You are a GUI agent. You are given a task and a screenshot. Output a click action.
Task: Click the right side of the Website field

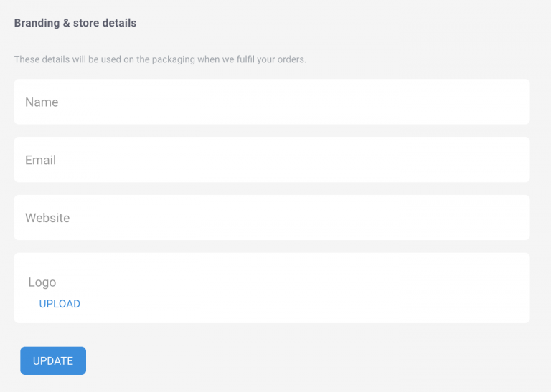point(457,218)
